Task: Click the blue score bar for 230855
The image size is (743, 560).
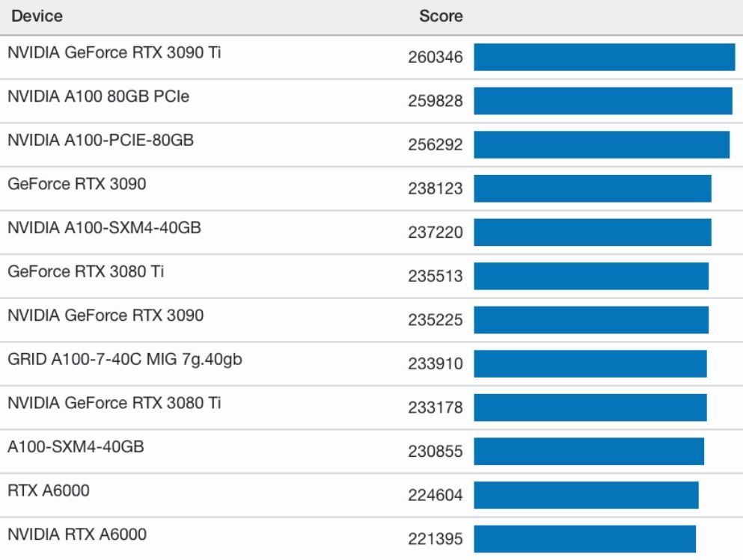Action: (589, 451)
